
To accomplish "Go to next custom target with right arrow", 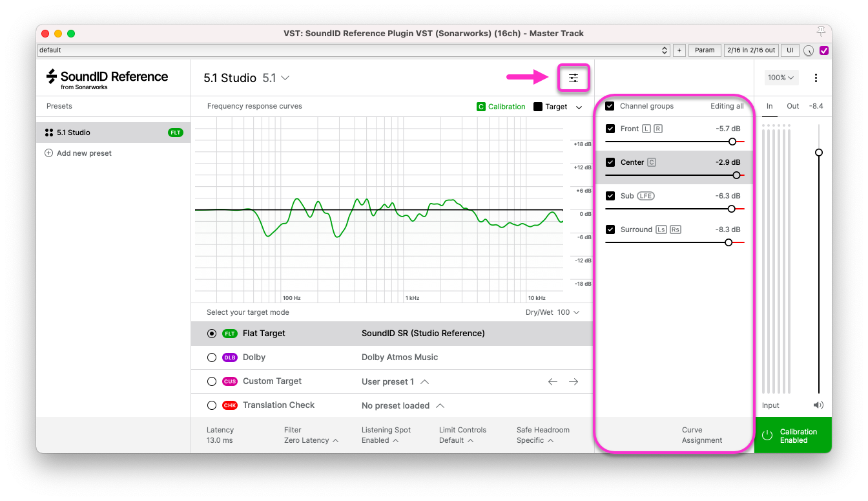I will click(573, 381).
